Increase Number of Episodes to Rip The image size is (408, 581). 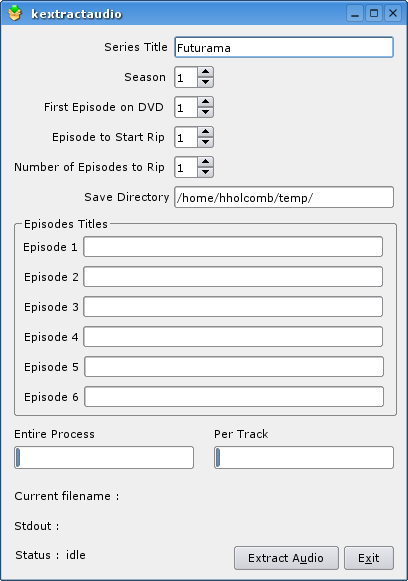[x=205, y=162]
